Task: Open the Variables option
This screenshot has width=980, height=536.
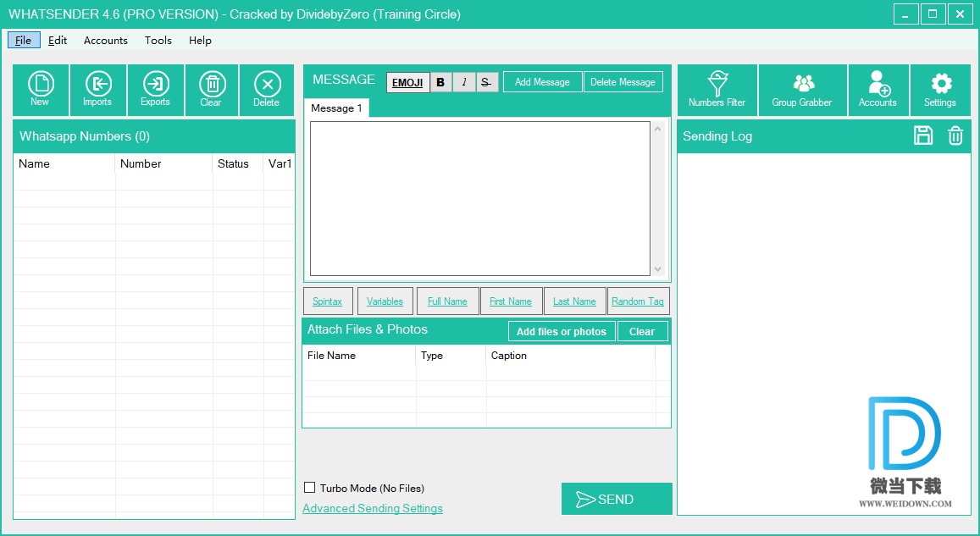Action: pos(385,301)
